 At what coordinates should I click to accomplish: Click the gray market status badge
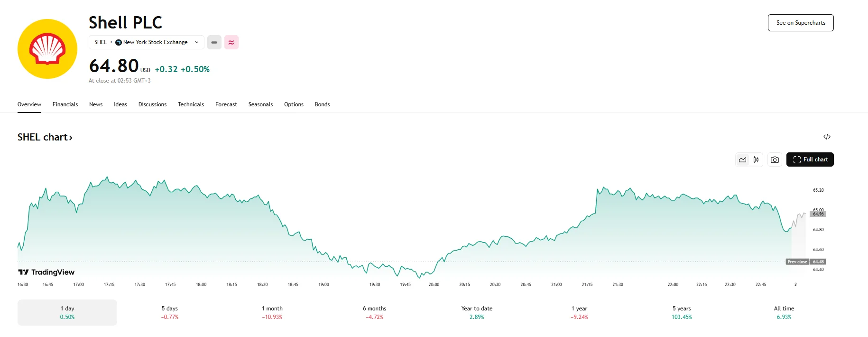tap(214, 42)
